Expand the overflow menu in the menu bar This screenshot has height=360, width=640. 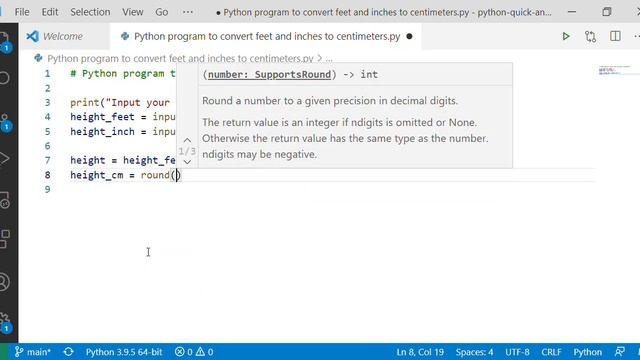(x=188, y=12)
